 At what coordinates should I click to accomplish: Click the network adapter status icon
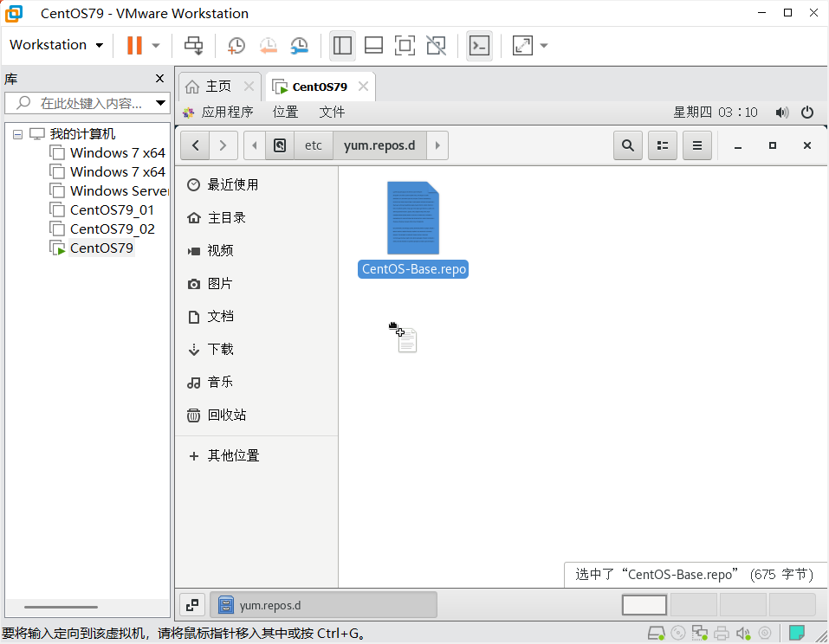coord(699,633)
